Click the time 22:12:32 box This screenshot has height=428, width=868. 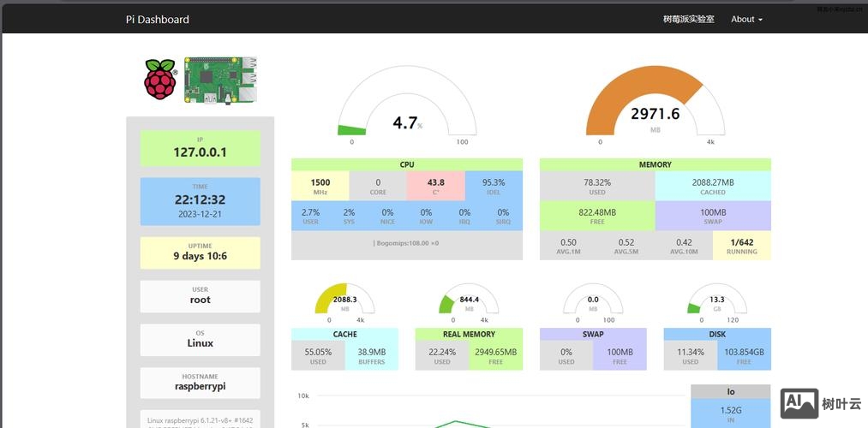coord(200,202)
